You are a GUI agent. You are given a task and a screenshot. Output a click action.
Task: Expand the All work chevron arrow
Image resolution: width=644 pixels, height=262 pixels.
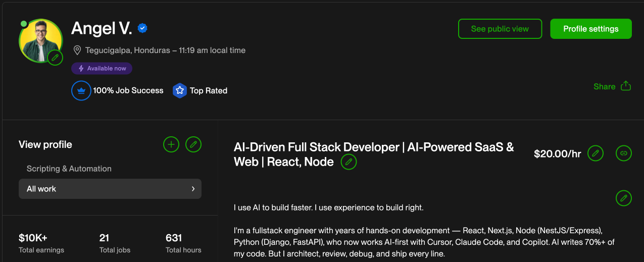tap(193, 189)
